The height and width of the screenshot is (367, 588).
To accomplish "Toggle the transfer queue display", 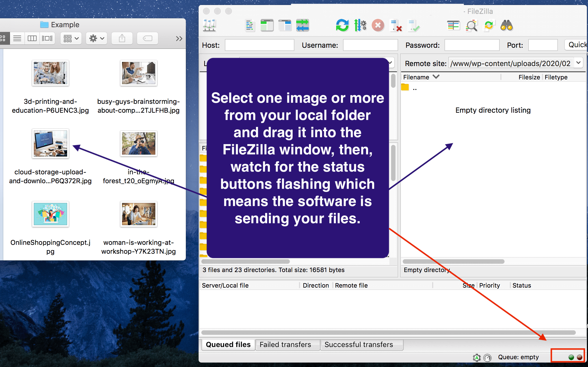I will coord(303,25).
